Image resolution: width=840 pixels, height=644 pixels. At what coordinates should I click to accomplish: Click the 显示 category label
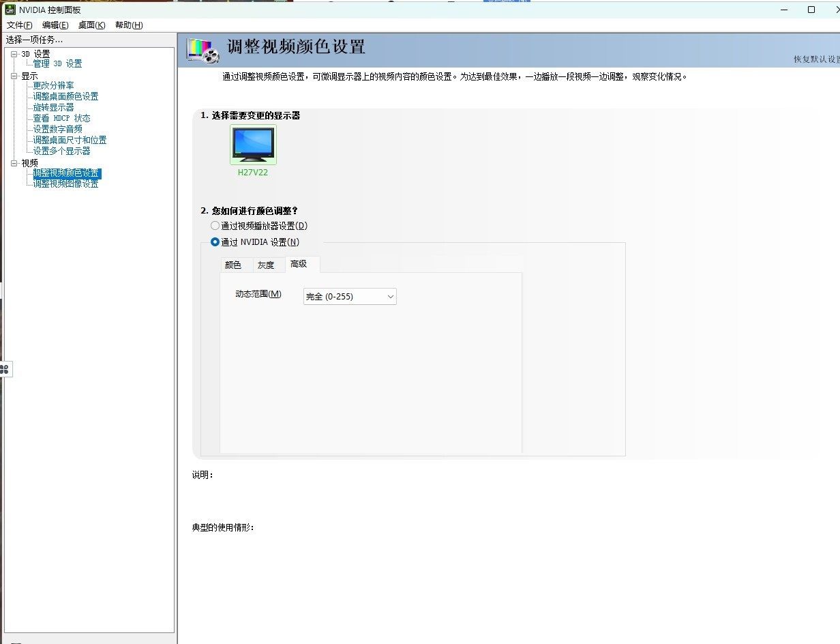coord(29,76)
